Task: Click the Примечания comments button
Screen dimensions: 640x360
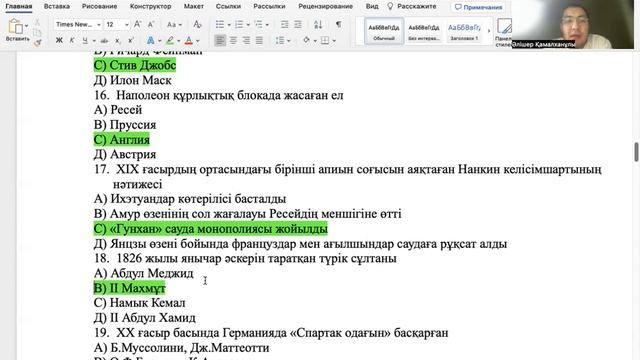Action: [478, 7]
